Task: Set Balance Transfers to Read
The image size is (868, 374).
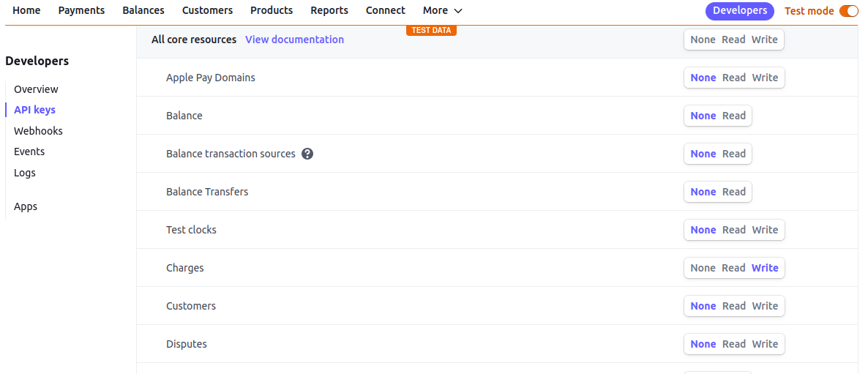Action: click(x=734, y=192)
